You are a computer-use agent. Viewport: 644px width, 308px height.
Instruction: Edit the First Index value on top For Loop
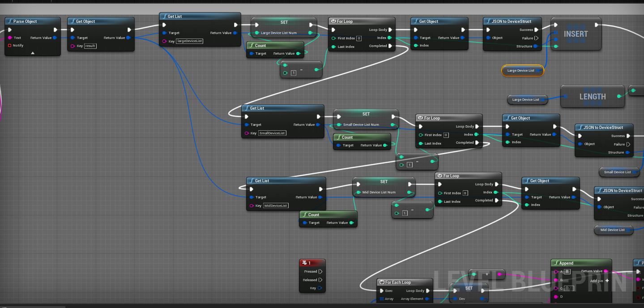click(358, 38)
